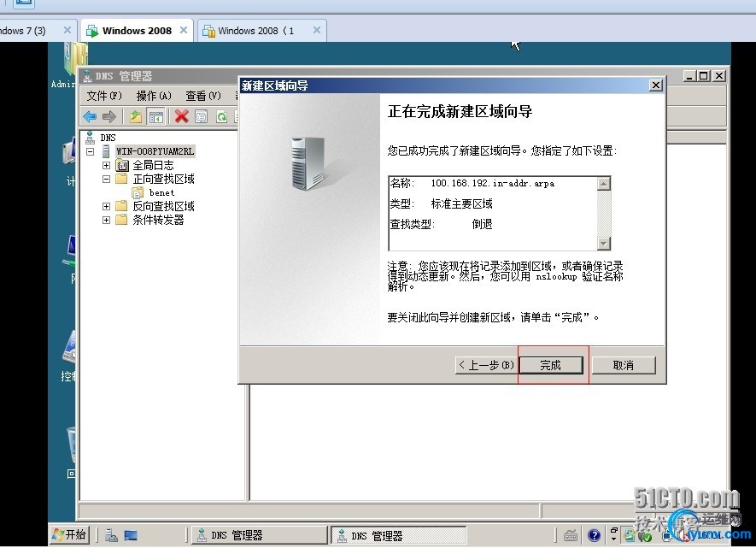Image resolution: width=756 pixels, height=548 pixels.
Task: Open the 文件(F) menu
Action: tap(104, 96)
